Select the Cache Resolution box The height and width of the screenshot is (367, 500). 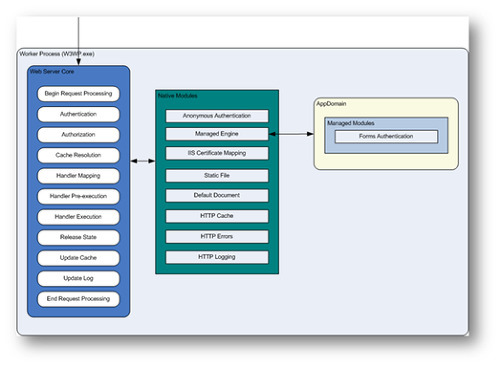pos(78,155)
